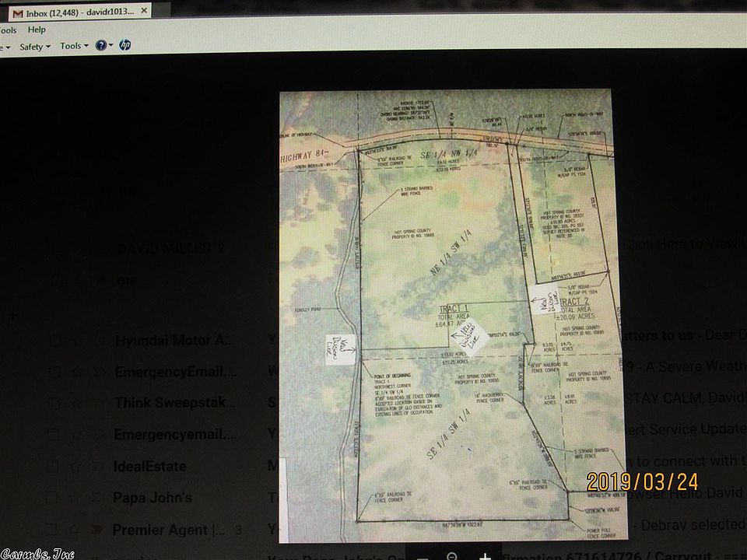
Task: Tick the checkbox beside Premier Agent
Action: pos(51,529)
